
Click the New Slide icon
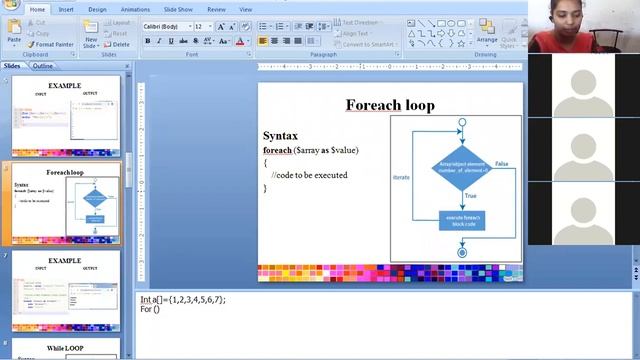coord(91,27)
